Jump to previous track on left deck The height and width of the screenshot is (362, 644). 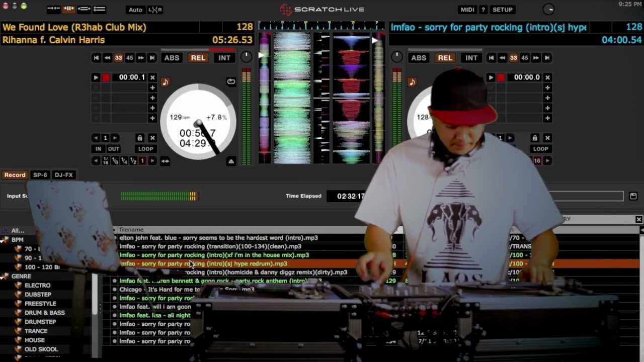[x=96, y=58]
